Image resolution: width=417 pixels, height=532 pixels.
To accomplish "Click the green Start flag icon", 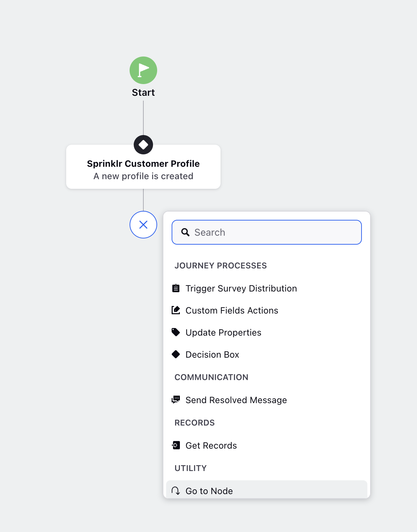I will pyautogui.click(x=143, y=70).
